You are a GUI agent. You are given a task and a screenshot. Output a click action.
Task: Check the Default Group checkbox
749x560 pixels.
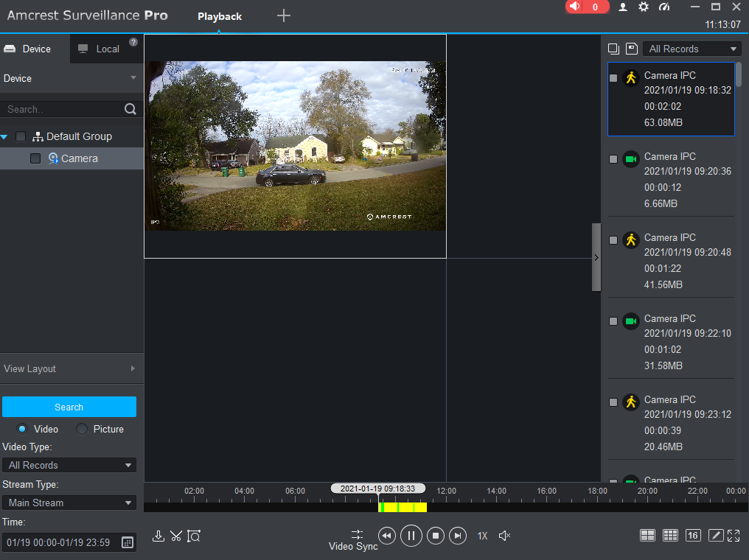[21, 136]
